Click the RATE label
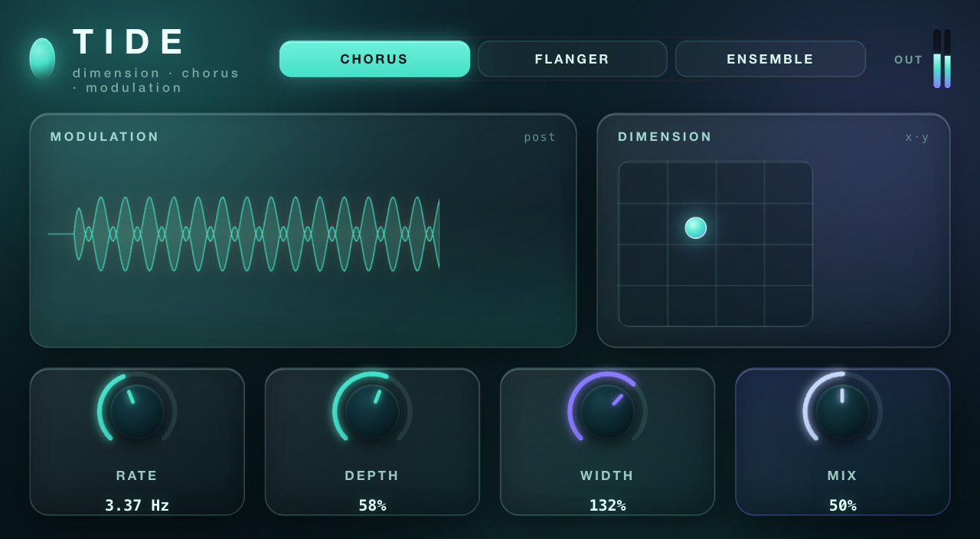Screen dimensions: 980x539 coord(137,475)
